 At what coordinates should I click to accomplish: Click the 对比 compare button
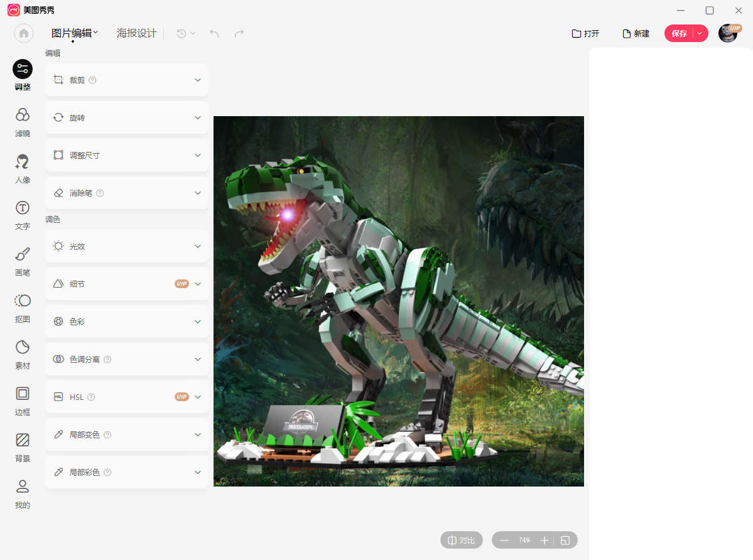[462, 541]
